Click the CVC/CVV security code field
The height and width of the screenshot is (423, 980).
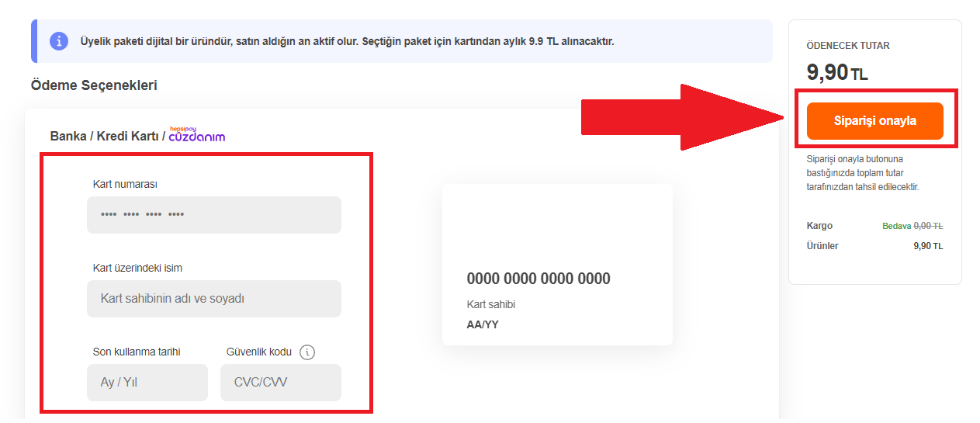281,383
